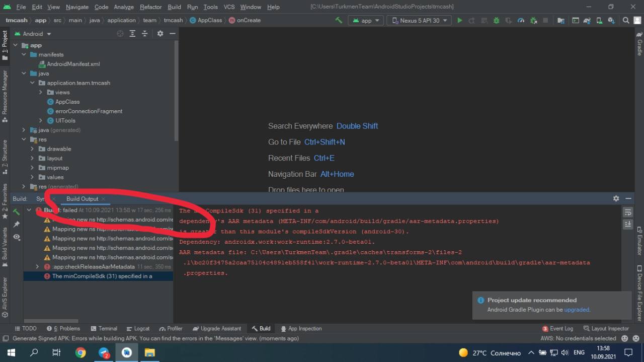Toggle the eye view filter in Build panel
Viewport: 644px width, 362px height.
(17, 237)
